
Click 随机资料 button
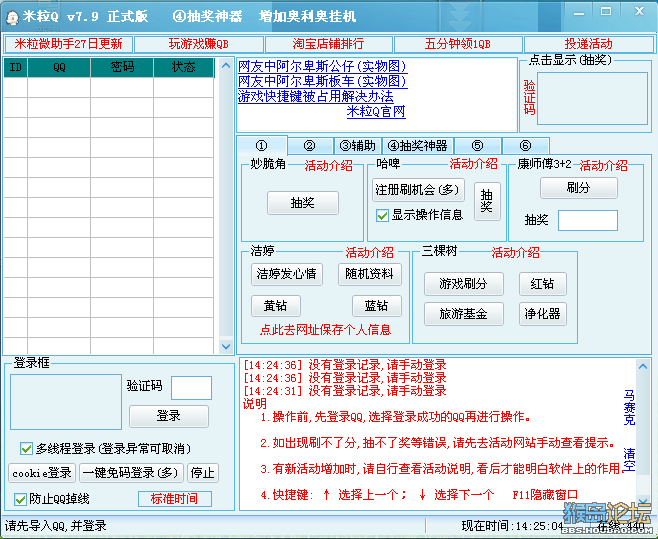[x=370, y=274]
